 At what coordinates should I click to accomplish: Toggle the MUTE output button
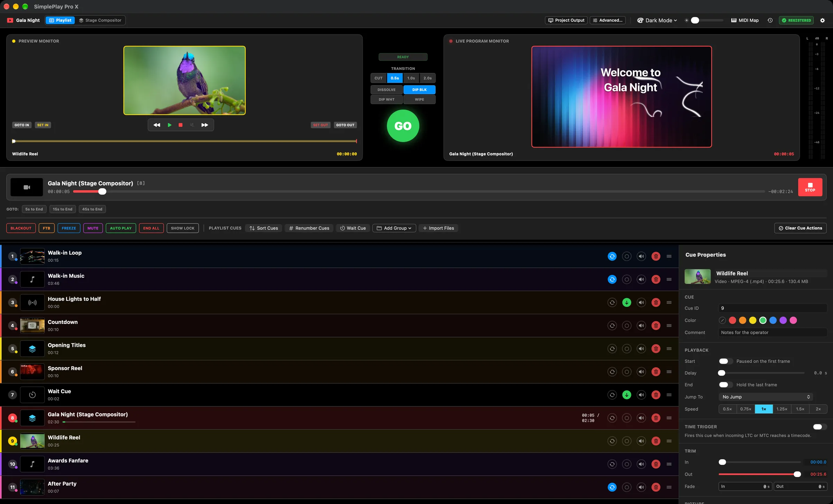(x=93, y=228)
